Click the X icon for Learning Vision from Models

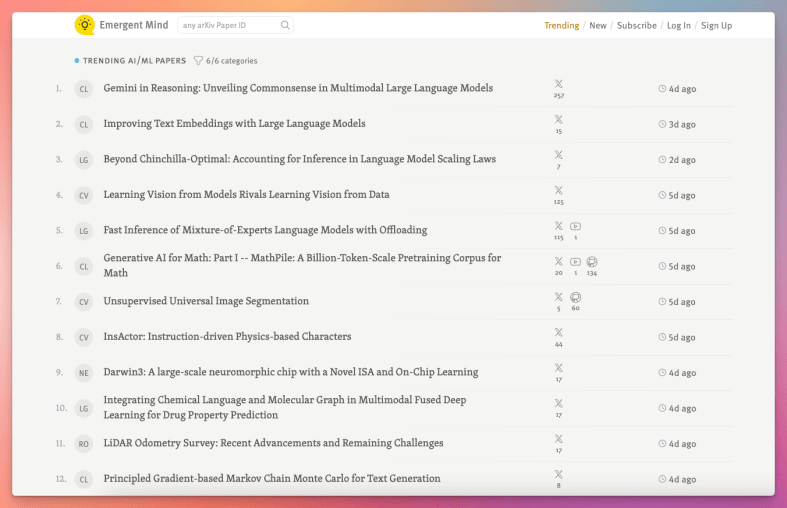[558, 190]
